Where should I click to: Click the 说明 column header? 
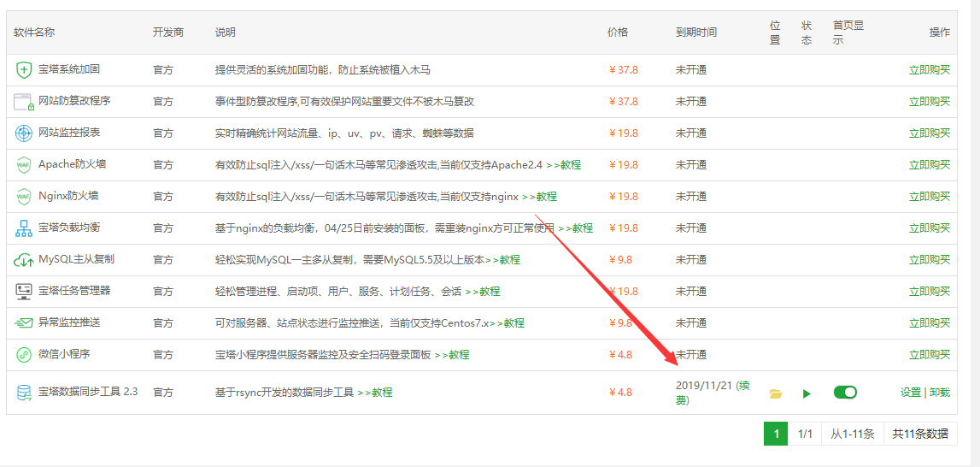[x=226, y=32]
